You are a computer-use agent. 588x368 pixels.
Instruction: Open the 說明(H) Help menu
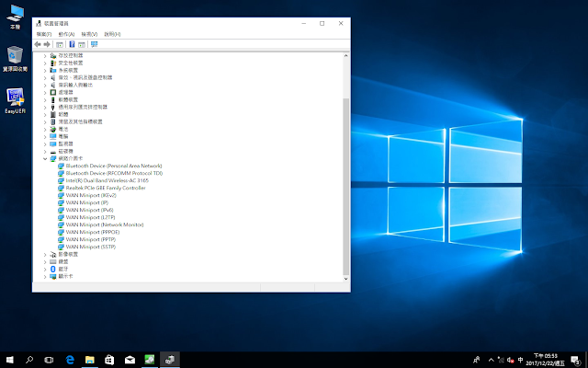tap(112, 34)
